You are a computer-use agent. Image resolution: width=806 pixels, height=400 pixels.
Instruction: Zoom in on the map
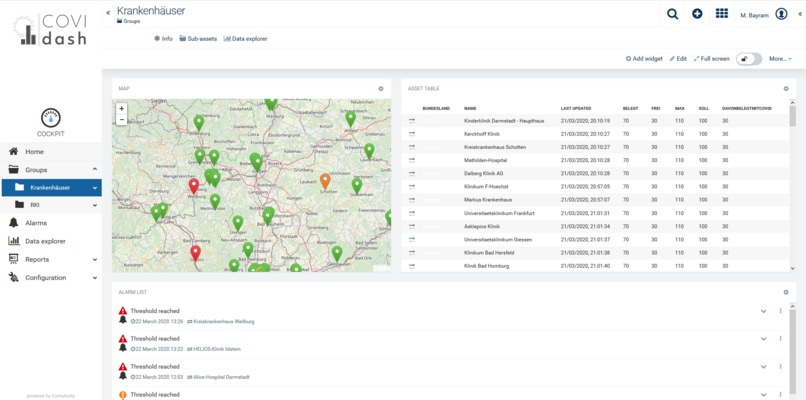click(x=121, y=109)
